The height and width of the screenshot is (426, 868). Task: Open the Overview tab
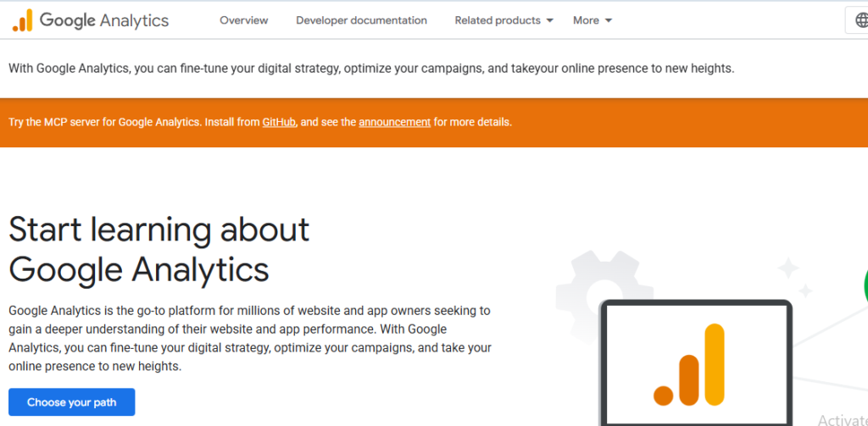(x=243, y=20)
